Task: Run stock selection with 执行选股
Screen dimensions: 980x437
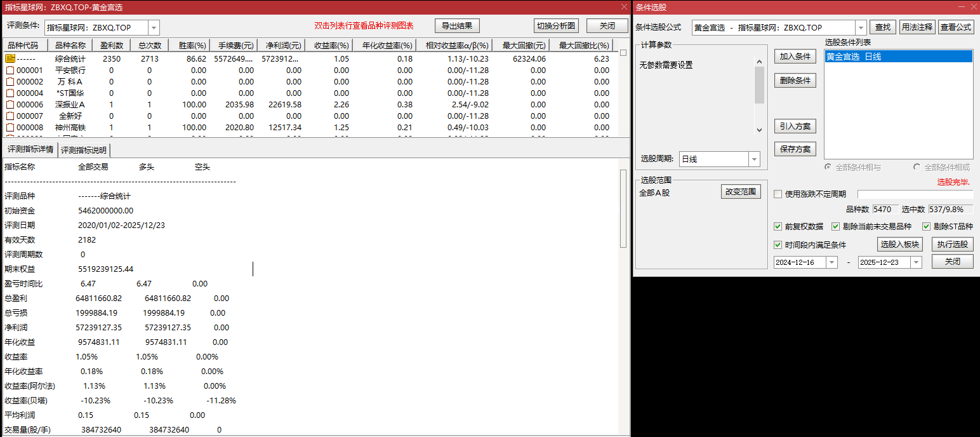Action: point(951,244)
